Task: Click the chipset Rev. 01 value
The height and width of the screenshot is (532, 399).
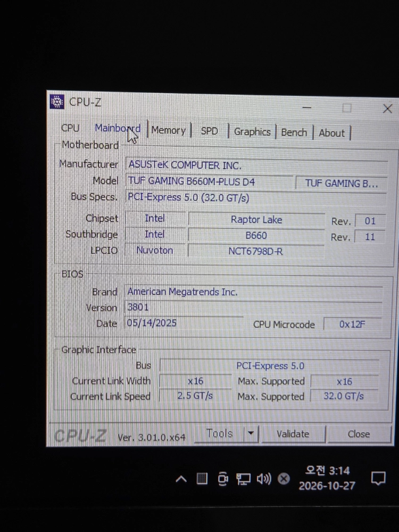Action: click(x=370, y=221)
